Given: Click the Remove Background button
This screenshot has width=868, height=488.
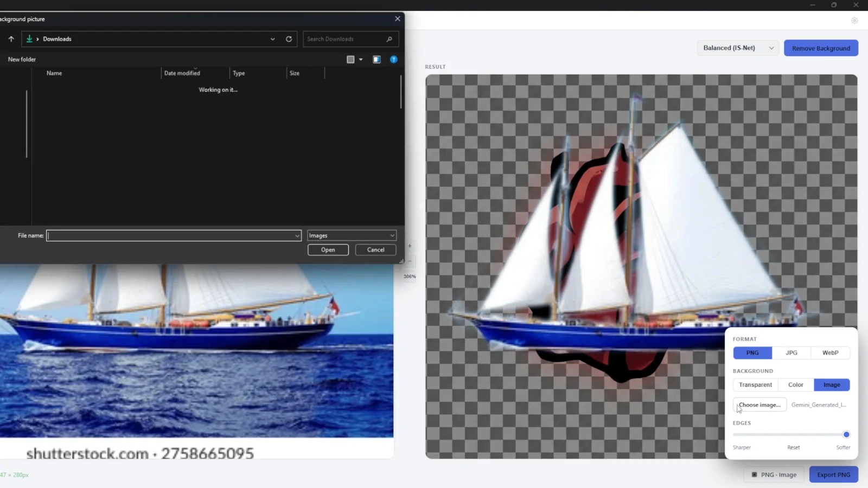Looking at the screenshot, I should click(821, 48).
